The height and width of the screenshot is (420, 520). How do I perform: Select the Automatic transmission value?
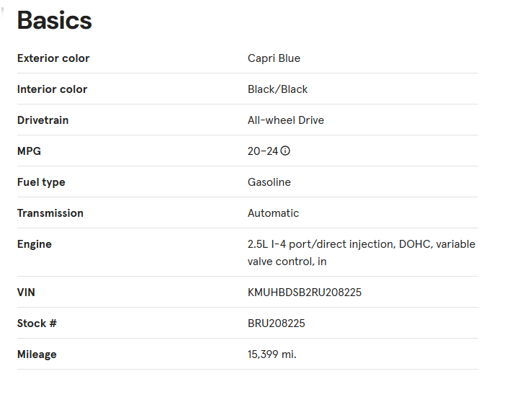coord(273,213)
